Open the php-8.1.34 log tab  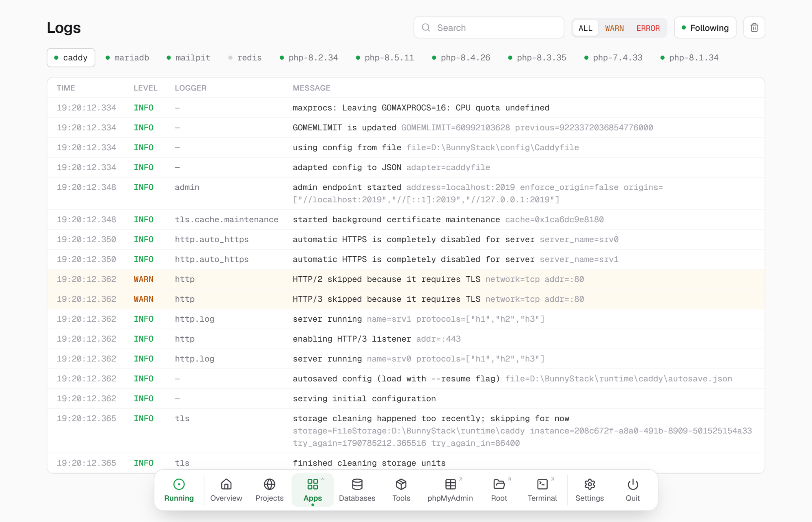pyautogui.click(x=690, y=58)
